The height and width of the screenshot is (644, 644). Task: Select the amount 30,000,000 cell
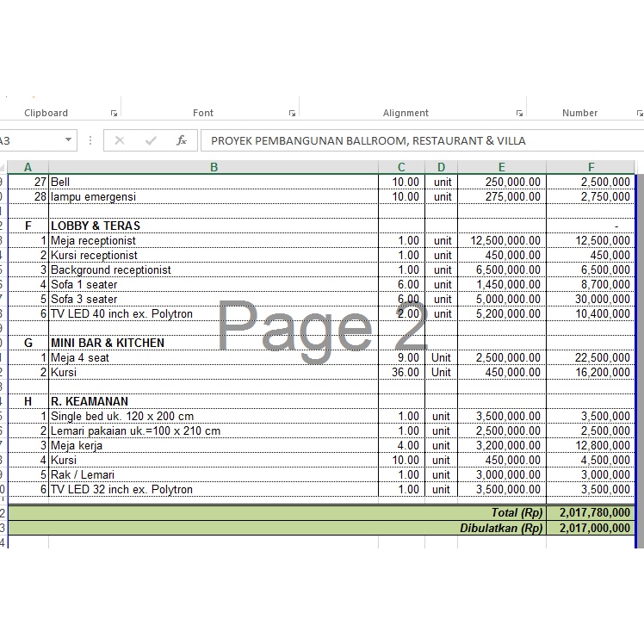(x=591, y=299)
